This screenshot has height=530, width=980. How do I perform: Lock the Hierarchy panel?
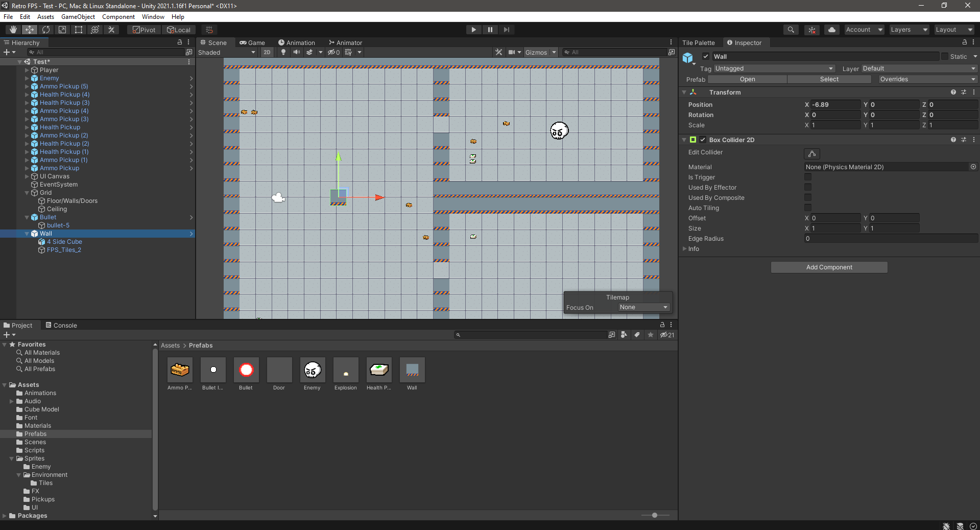[x=179, y=42]
